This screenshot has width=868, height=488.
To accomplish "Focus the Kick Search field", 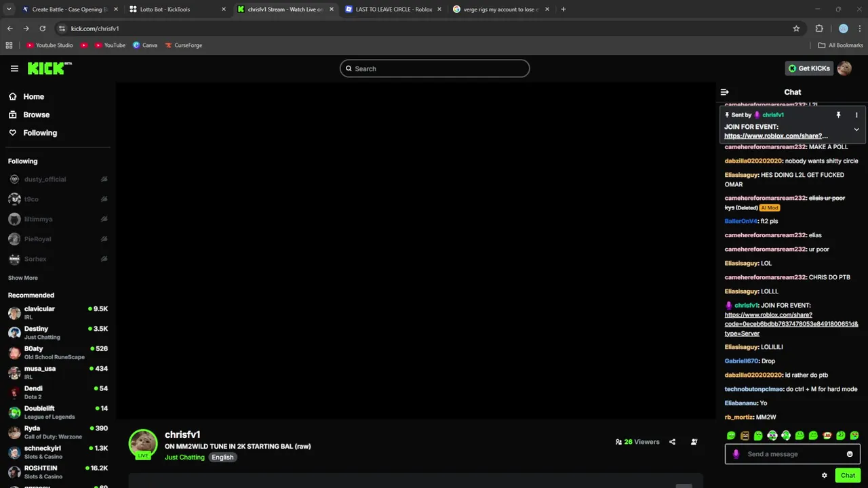I will (435, 68).
